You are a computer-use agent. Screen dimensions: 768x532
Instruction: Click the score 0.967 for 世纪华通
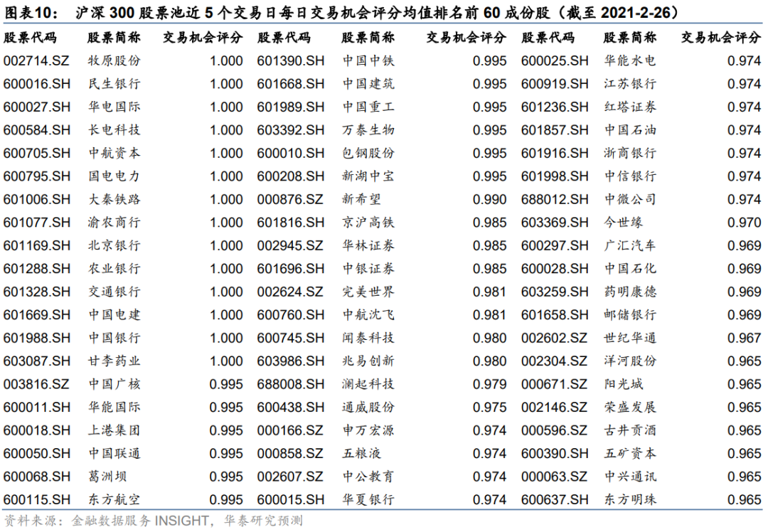[x=744, y=338]
